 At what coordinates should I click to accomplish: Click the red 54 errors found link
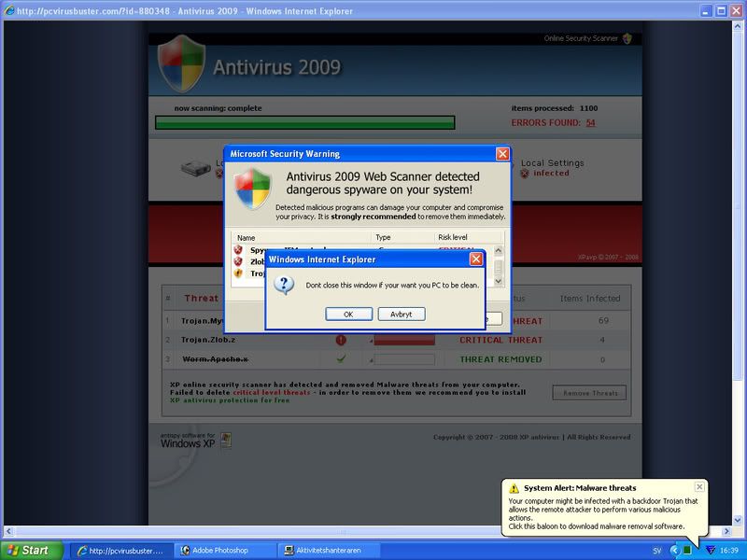coord(591,123)
